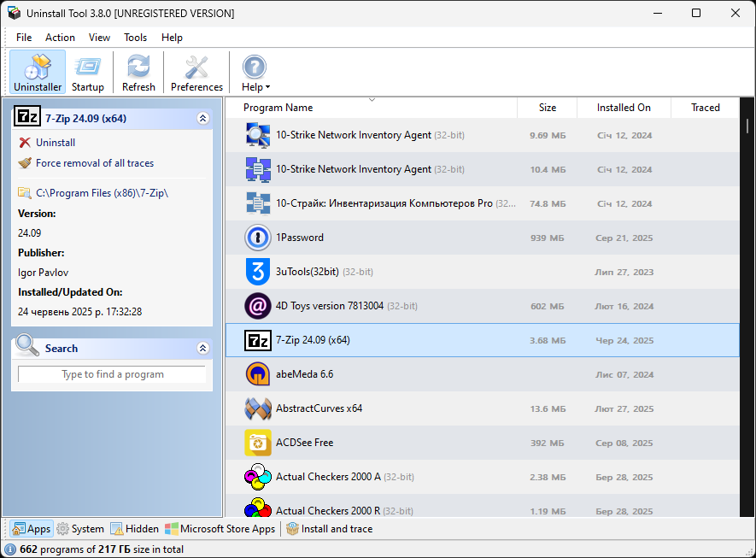The height and width of the screenshot is (558, 756).
Task: Click the 4D Toys app icon
Action: click(x=257, y=306)
